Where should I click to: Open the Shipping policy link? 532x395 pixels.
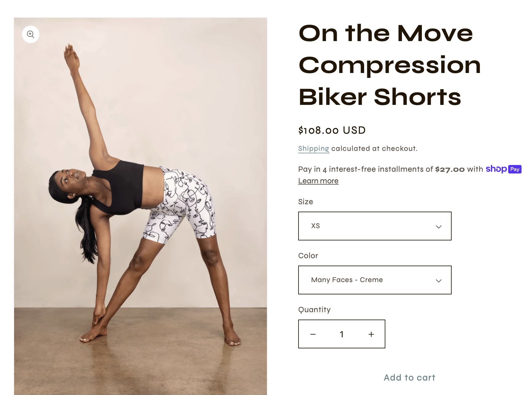pos(314,148)
